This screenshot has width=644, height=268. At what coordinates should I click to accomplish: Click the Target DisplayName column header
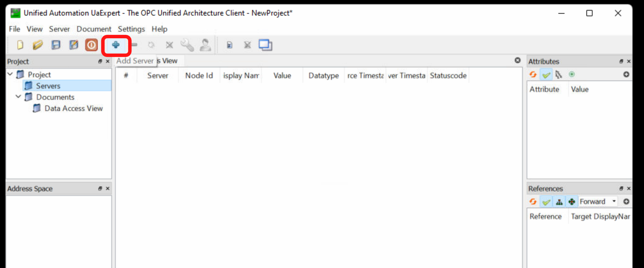(x=600, y=216)
